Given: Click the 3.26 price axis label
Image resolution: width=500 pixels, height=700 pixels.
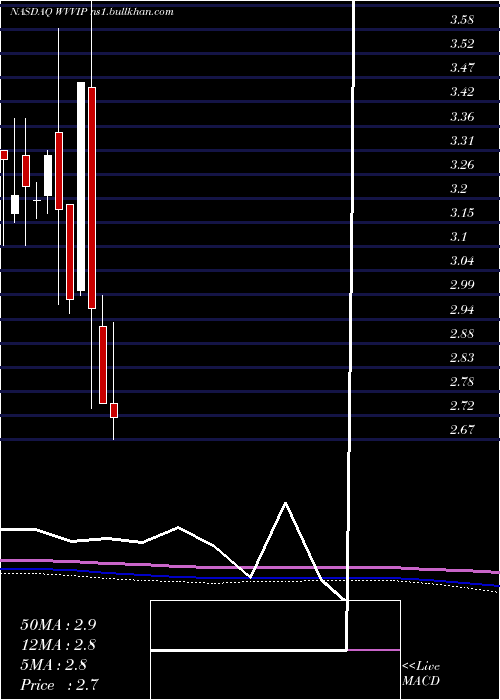Looking at the screenshot, I should click(462, 165).
